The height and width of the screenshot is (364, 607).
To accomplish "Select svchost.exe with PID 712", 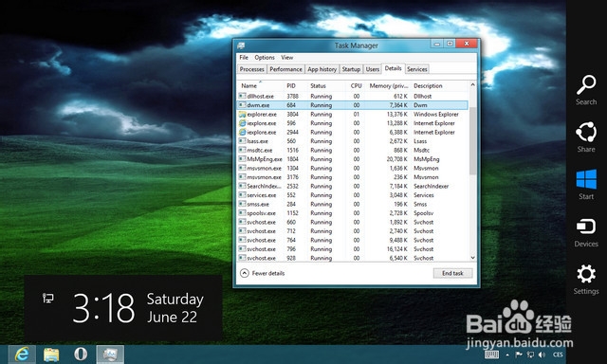I will pos(353,231).
